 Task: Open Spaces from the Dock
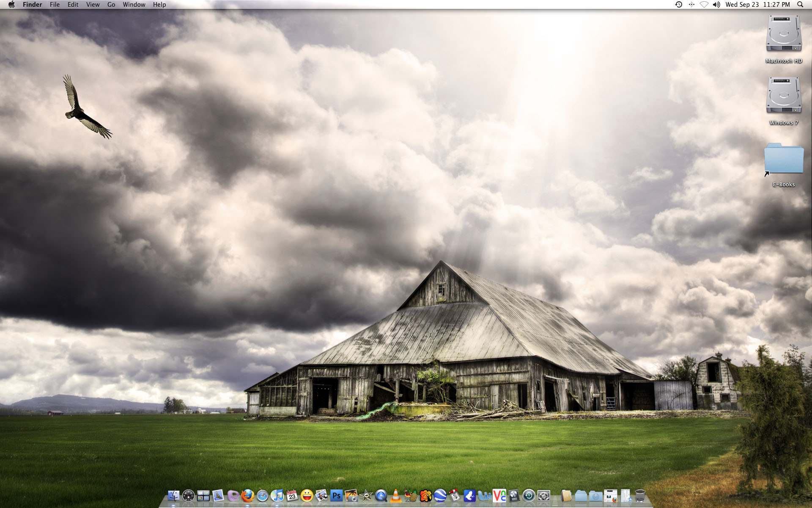click(203, 495)
